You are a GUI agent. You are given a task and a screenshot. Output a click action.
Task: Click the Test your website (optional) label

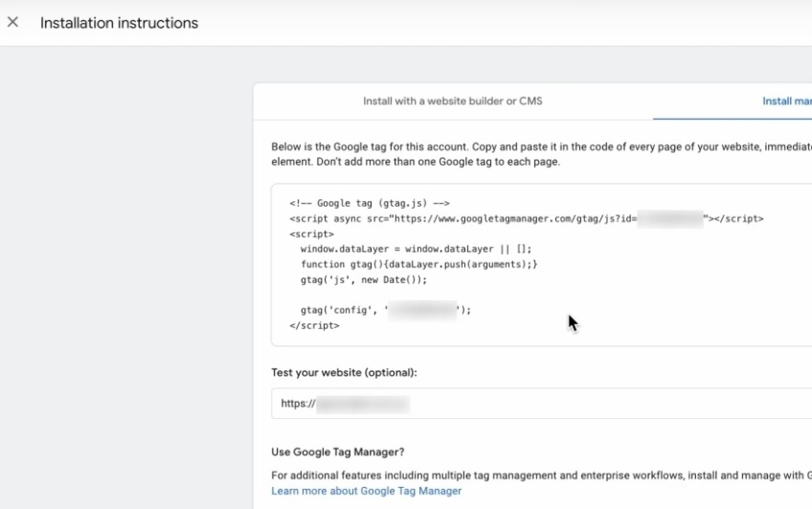point(344,372)
